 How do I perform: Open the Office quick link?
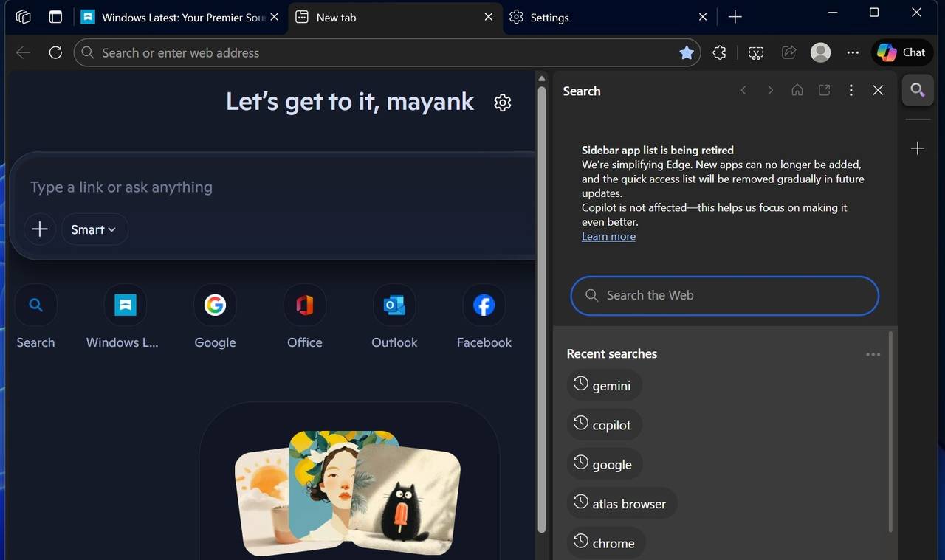pyautogui.click(x=305, y=317)
